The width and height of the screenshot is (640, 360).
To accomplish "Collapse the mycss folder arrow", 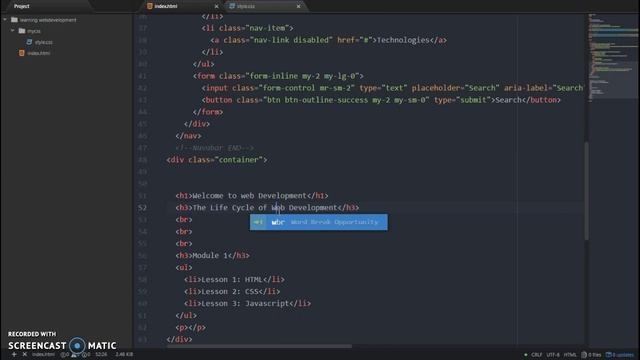I will point(13,31).
